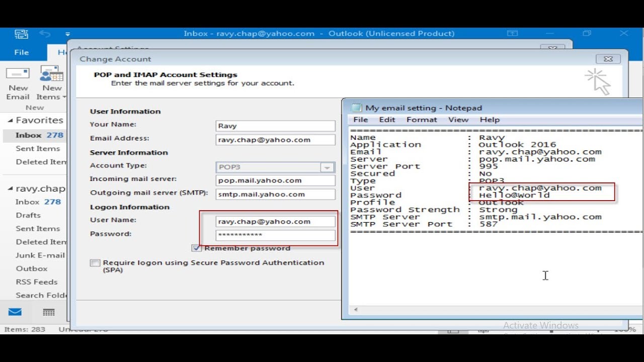Collapse the Favorites section
The height and width of the screenshot is (362, 644).
coord(10,121)
